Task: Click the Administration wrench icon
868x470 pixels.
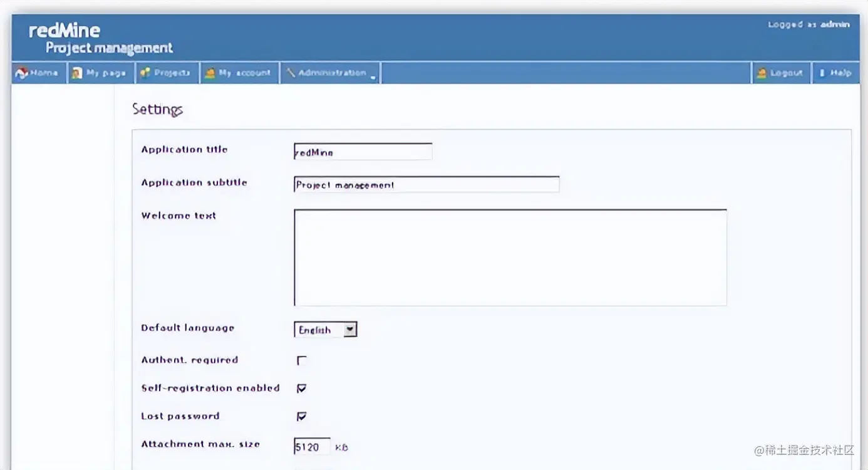Action: pos(291,73)
